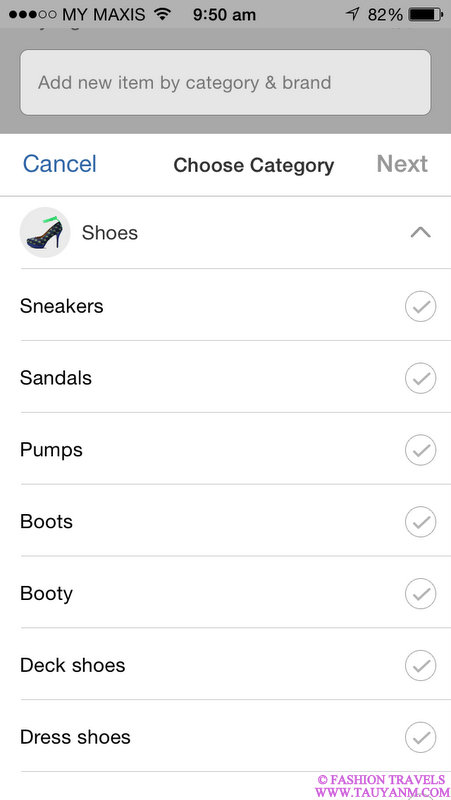Image resolution: width=451 pixels, height=800 pixels.
Task: Tap the battery indicator icon
Action: (426, 14)
